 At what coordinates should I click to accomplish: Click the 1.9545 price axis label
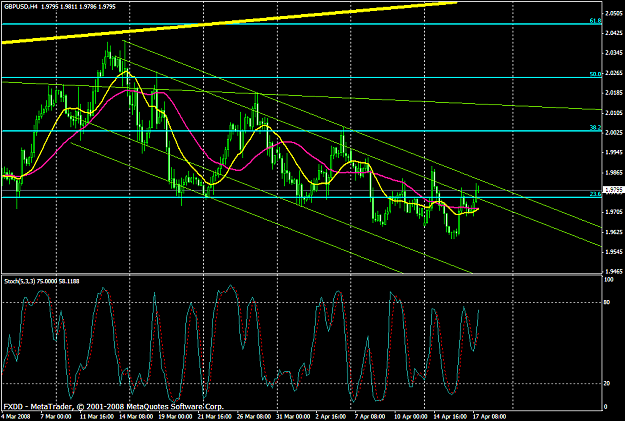[x=614, y=252]
